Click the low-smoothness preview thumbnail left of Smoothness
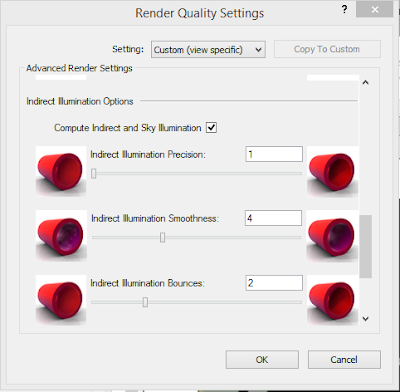This screenshot has width=400, height=392. (61, 235)
